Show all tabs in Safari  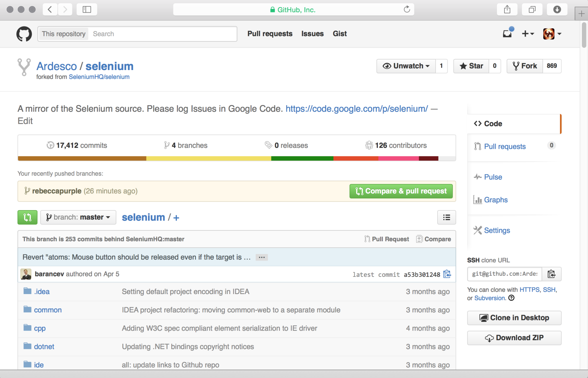point(532,9)
